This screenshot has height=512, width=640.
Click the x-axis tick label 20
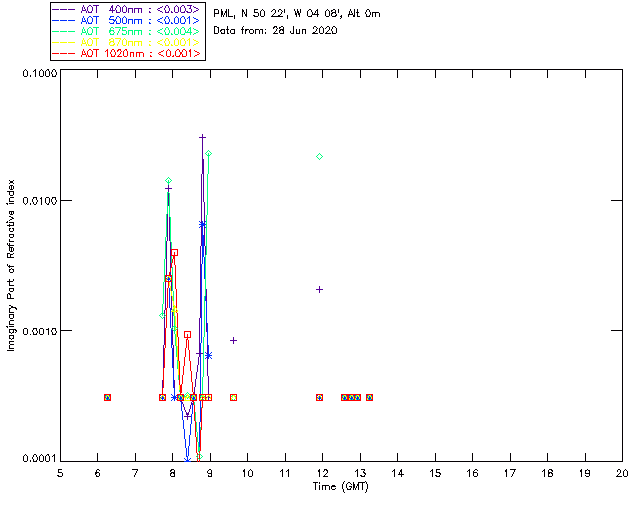click(622, 473)
